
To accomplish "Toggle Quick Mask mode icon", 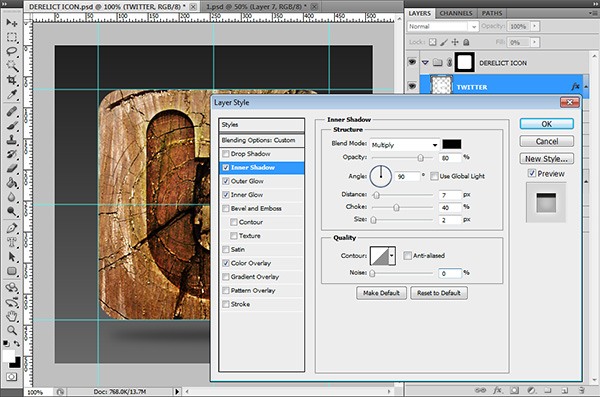I will pos(12,377).
